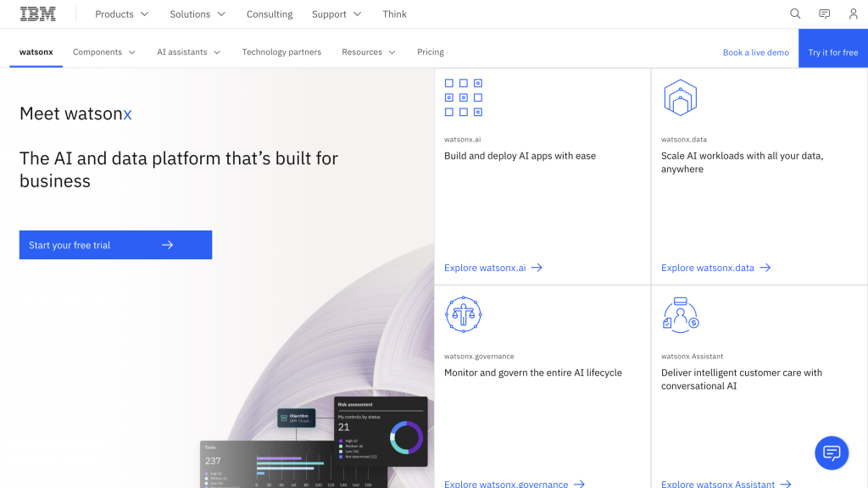Expand the Support menu
This screenshot has height=488, width=868.
(x=337, y=14)
